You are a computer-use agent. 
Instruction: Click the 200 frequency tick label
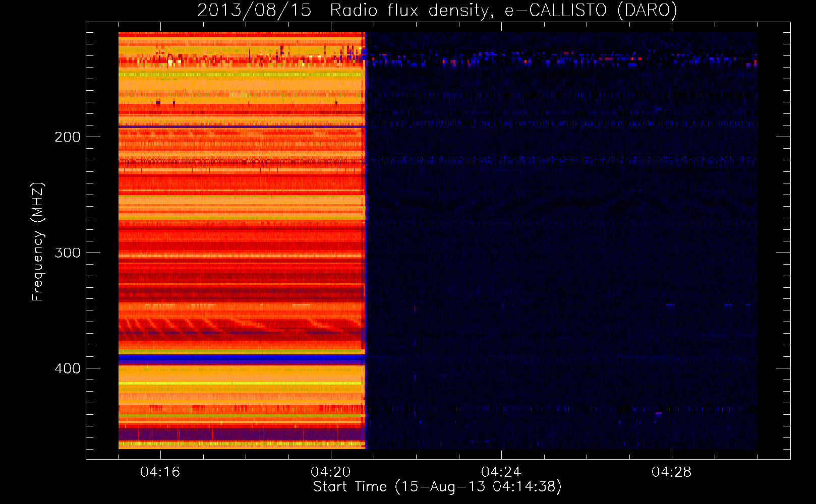tap(68, 137)
